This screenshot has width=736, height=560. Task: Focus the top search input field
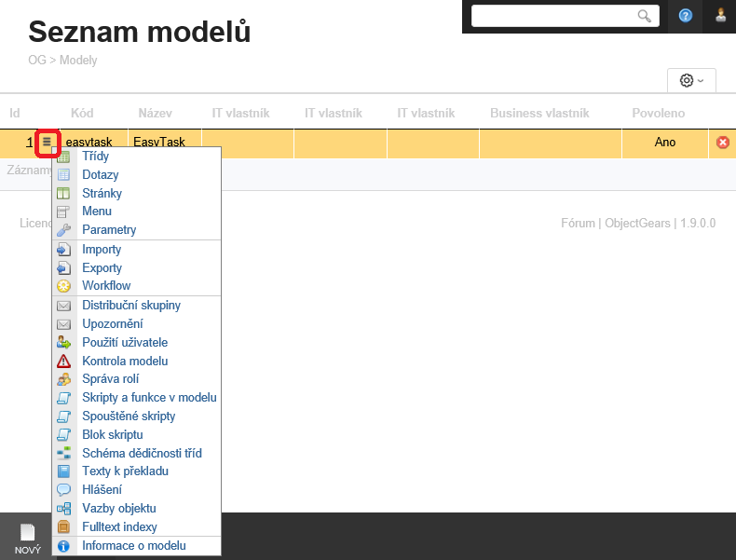[x=566, y=16]
